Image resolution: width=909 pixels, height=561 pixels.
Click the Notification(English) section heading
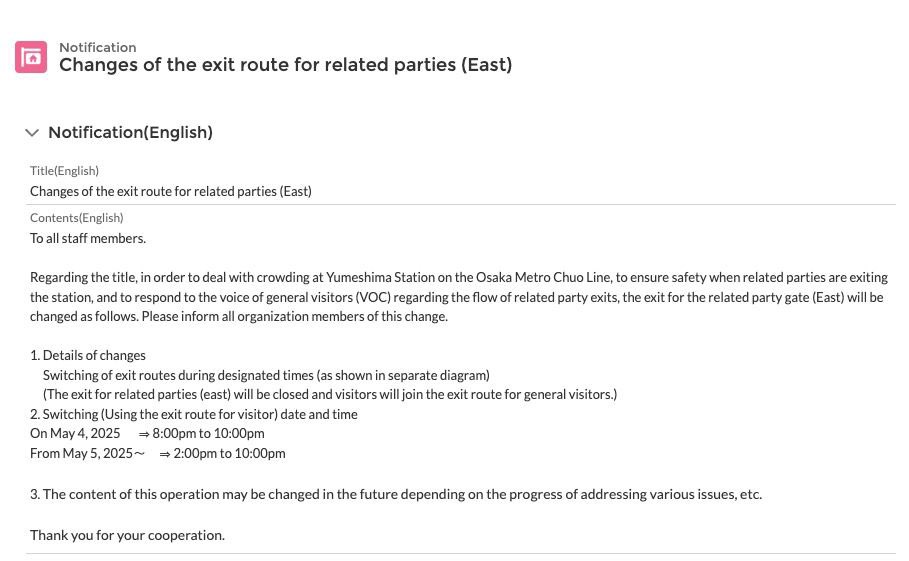pyautogui.click(x=130, y=133)
